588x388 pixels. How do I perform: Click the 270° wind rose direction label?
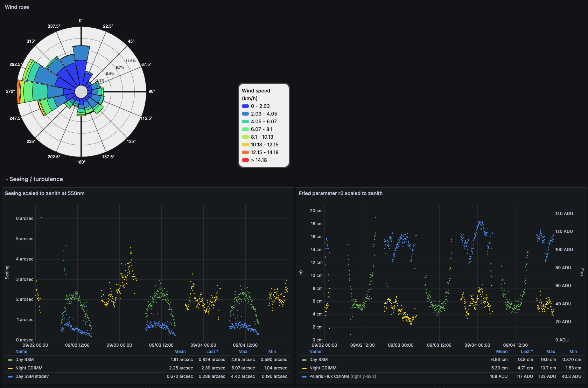10,91
